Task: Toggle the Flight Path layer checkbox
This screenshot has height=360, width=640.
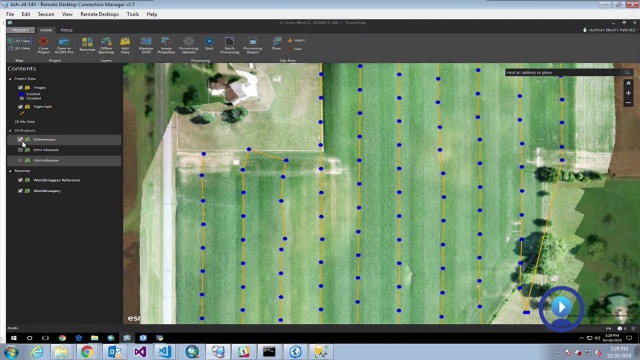Action: click(20, 107)
